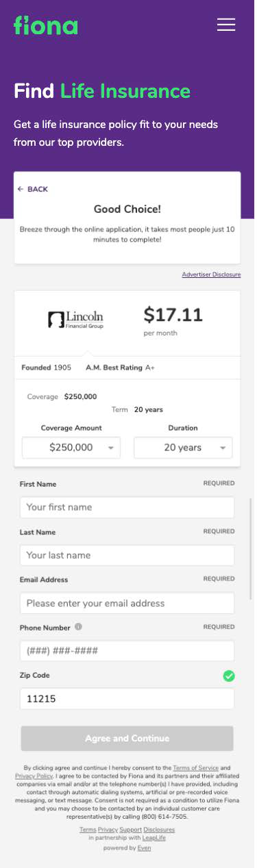This screenshot has height=868, width=257.
Task: Open Terms of Service in consent text
Action: click(195, 769)
